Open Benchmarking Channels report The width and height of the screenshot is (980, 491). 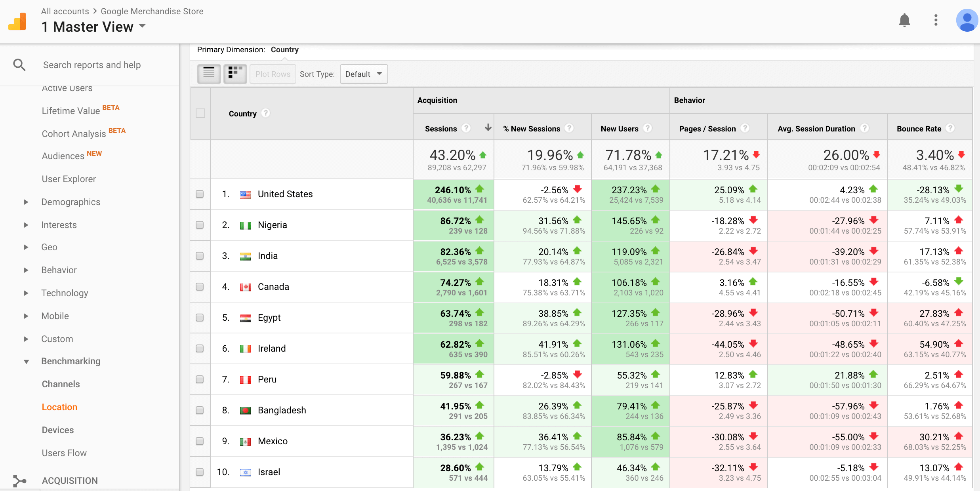[61, 384]
